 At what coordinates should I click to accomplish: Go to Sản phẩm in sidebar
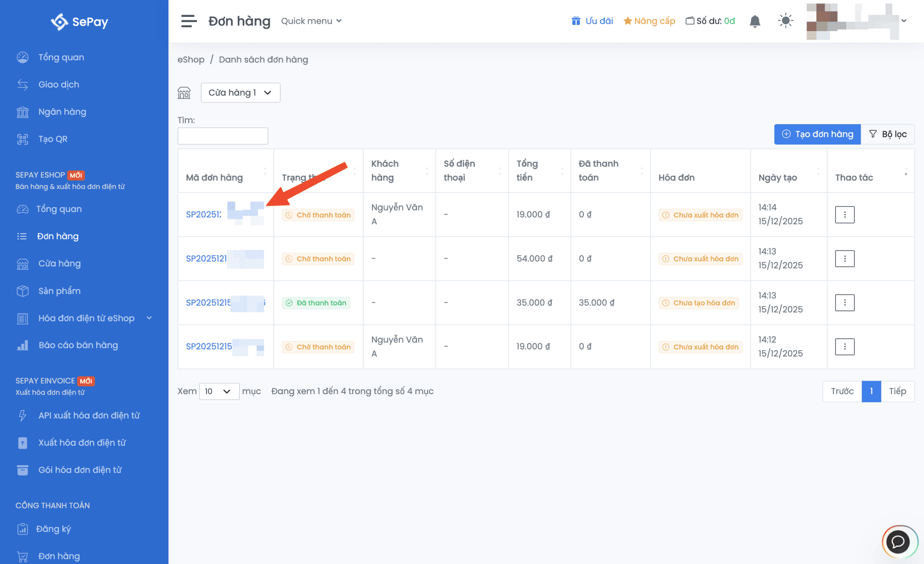pyautogui.click(x=59, y=291)
